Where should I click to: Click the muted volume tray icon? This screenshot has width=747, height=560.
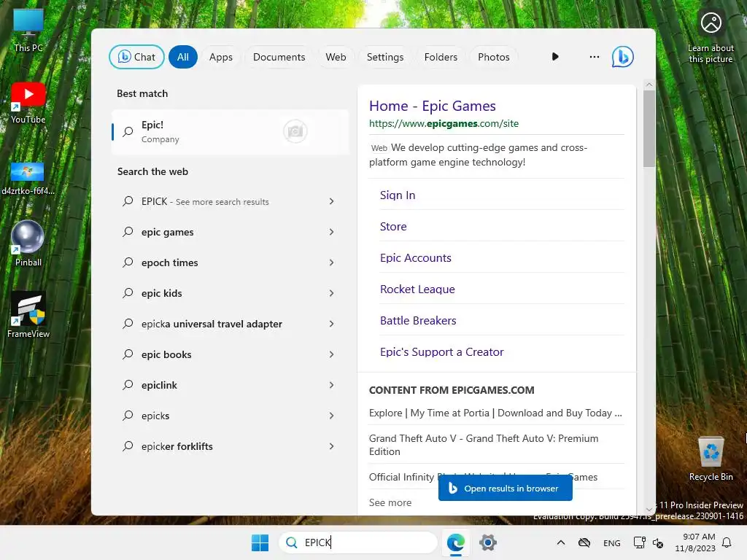(x=658, y=542)
